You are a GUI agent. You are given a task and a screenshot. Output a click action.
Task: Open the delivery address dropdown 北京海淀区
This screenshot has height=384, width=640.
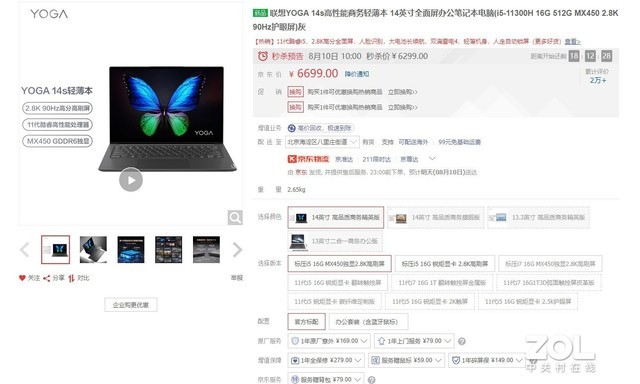[322, 142]
